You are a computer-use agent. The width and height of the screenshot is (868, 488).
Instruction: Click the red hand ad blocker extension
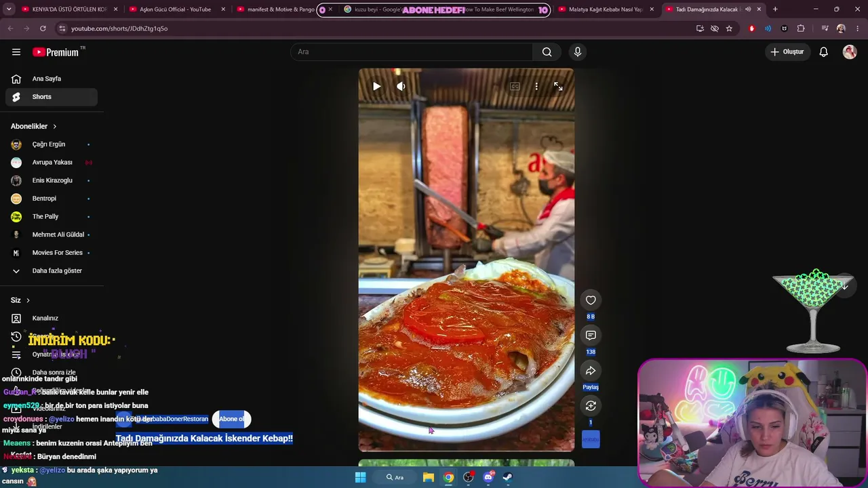751,28
